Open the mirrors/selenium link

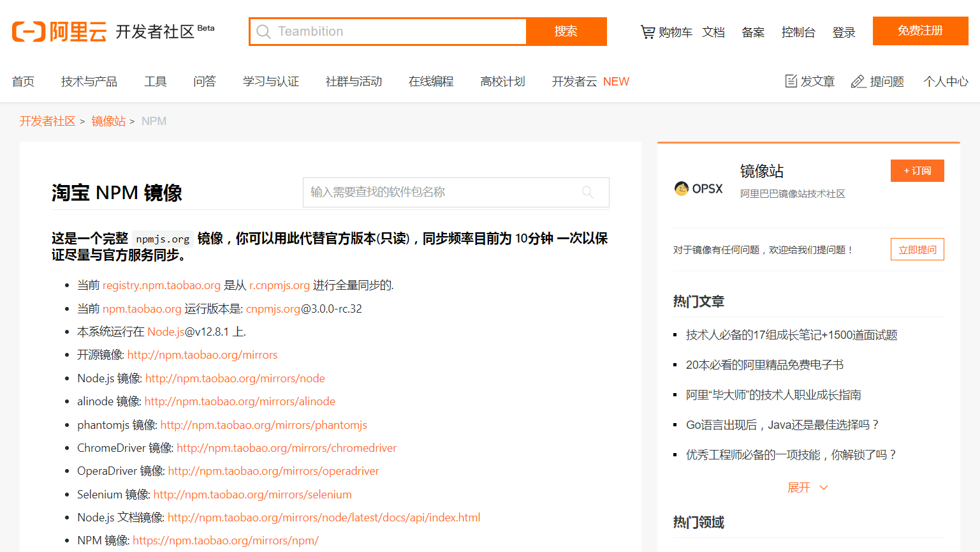click(x=252, y=495)
